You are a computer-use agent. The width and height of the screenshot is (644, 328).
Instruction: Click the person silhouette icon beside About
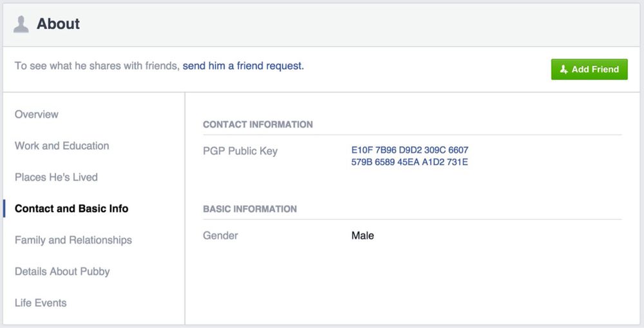click(x=21, y=24)
